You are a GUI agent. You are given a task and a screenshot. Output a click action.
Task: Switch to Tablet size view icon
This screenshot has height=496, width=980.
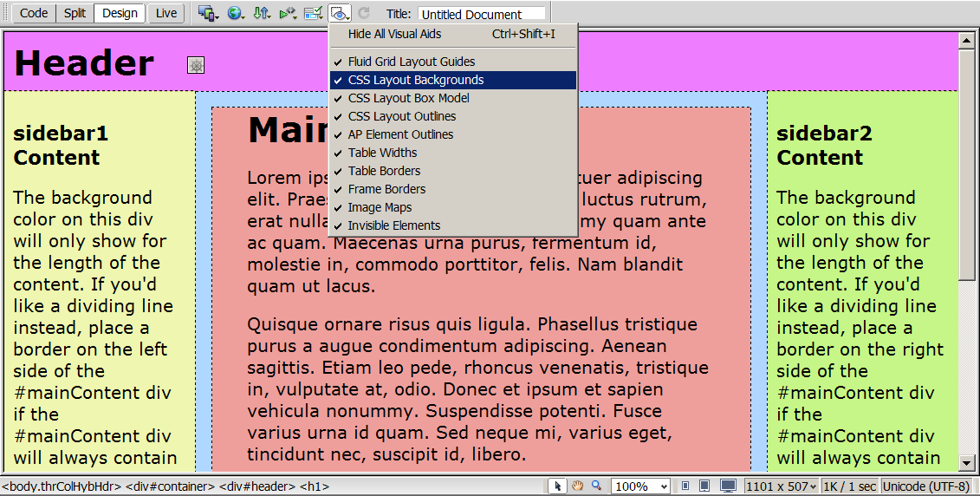coord(704,486)
